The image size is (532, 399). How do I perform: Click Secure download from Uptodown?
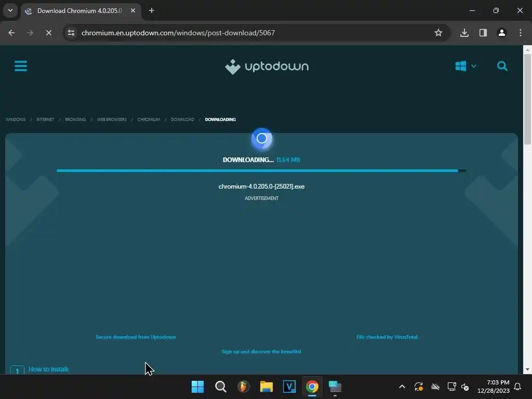136,337
